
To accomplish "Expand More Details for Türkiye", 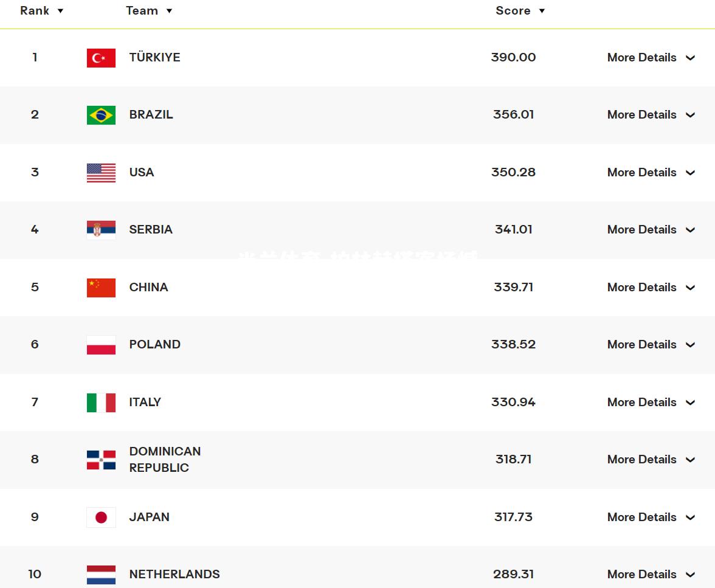I will pyautogui.click(x=651, y=58).
